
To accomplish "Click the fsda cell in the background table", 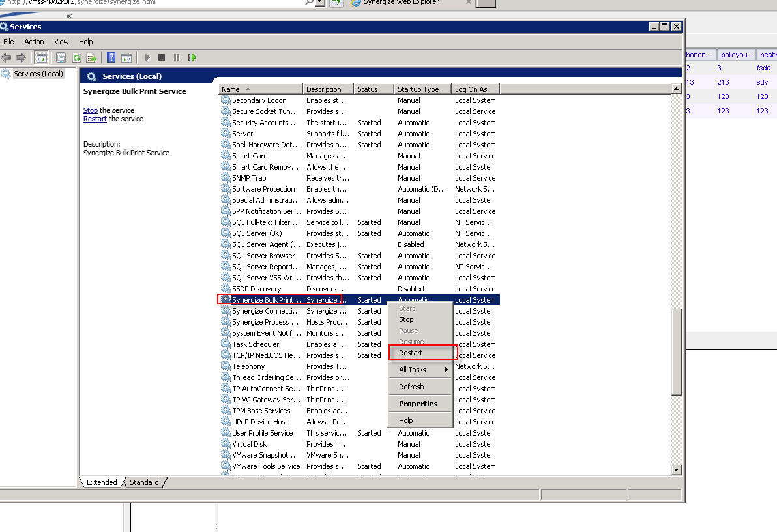I will 763,68.
